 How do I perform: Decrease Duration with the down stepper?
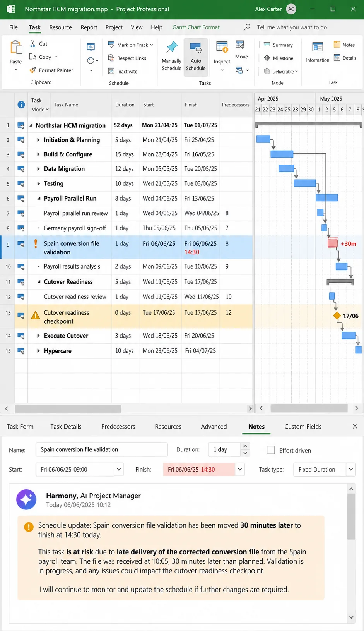(x=245, y=453)
